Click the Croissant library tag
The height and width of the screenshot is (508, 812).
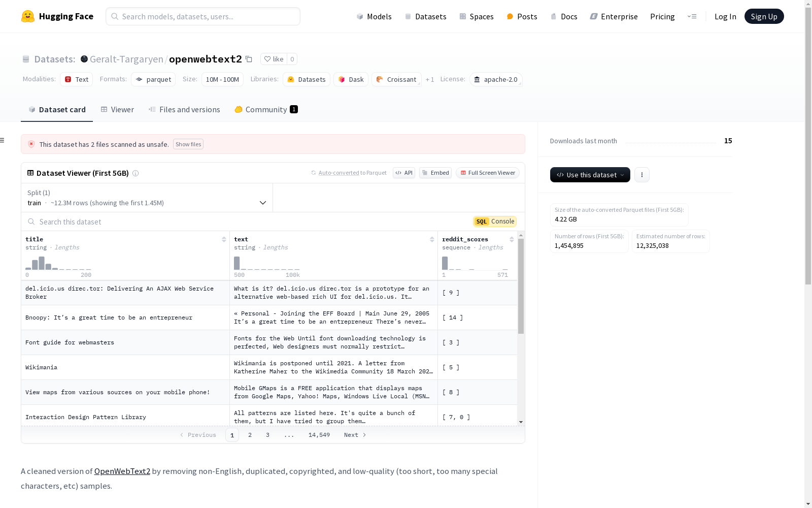click(396, 79)
